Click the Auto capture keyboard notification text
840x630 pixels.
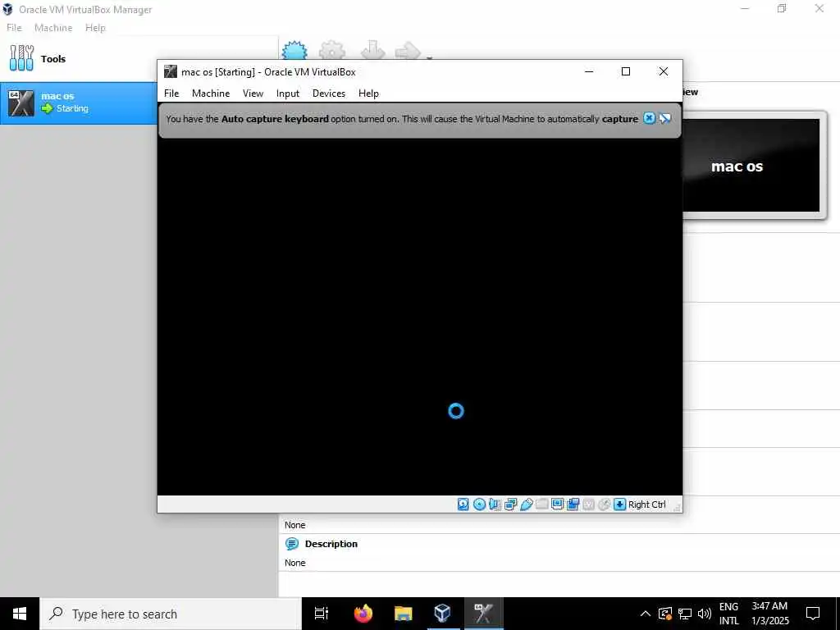pyautogui.click(x=402, y=119)
